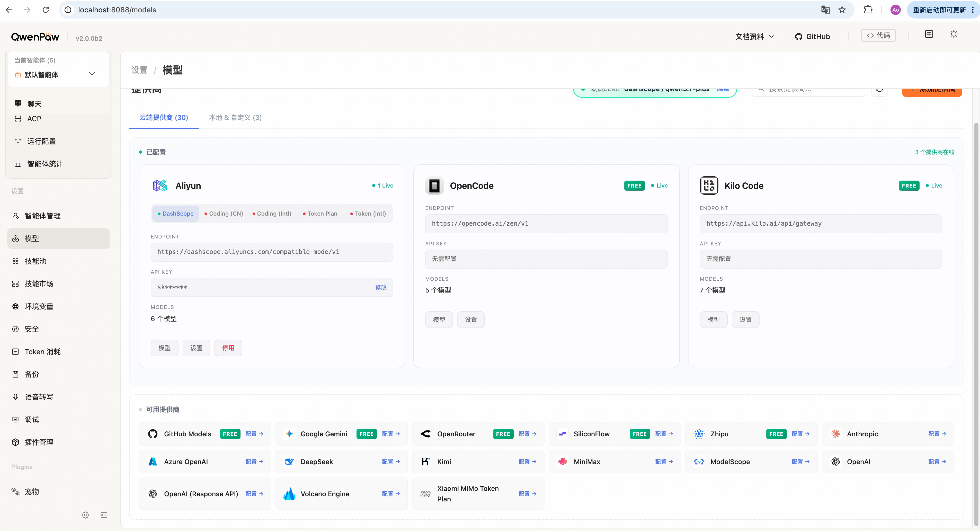Reload the page with the refresh icon

point(46,10)
